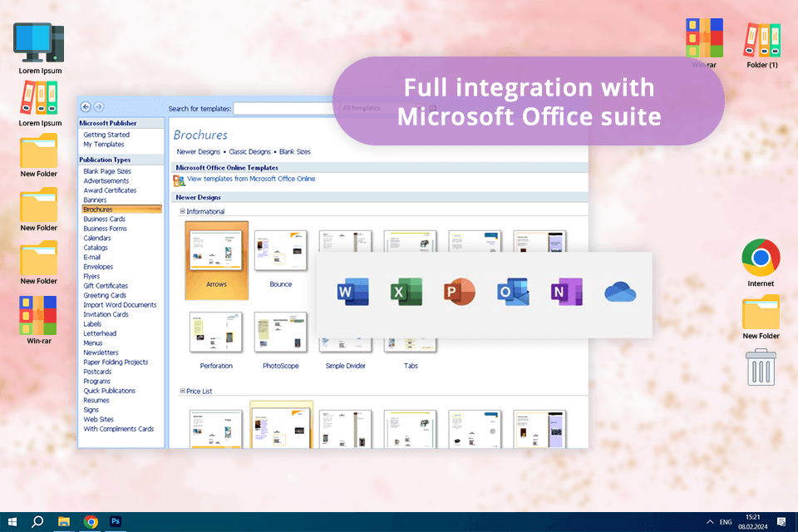Select Blank Page Sizes publication type
798x532 pixels.
[107, 171]
